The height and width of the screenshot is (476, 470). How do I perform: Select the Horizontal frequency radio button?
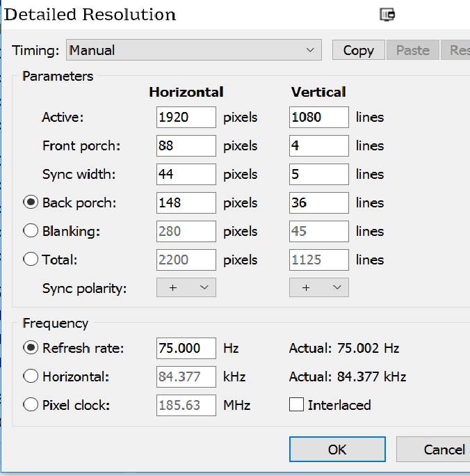tap(31, 376)
